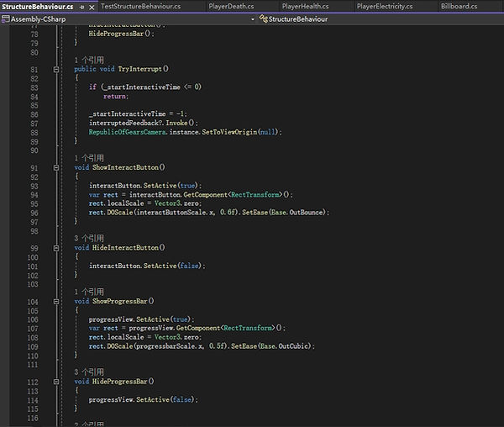Show references above TryInterrupt method
The image size is (504, 427).
click(x=89, y=61)
